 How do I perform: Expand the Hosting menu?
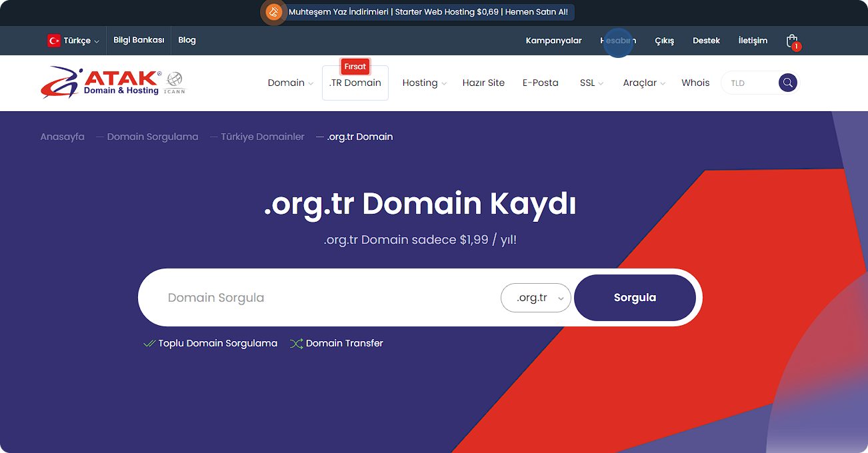pos(425,83)
